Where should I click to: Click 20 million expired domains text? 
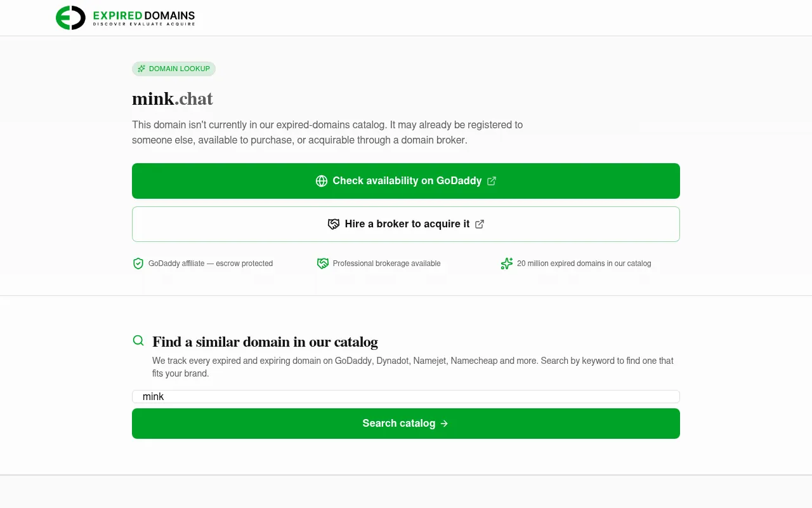(584, 264)
